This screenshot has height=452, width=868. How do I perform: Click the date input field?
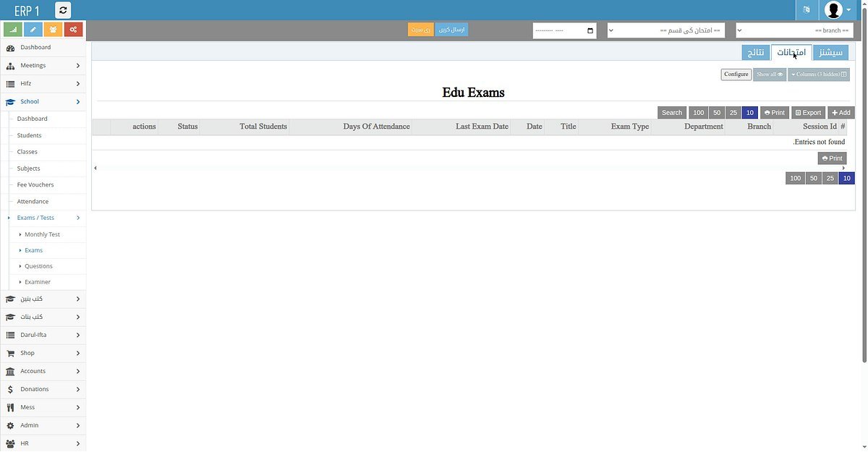[564, 30]
